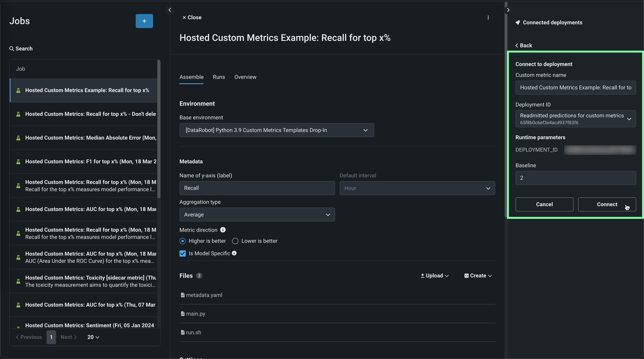Click the Search magnifier icon in Jobs
Screen dimensions: 644x359
click(x=11, y=48)
